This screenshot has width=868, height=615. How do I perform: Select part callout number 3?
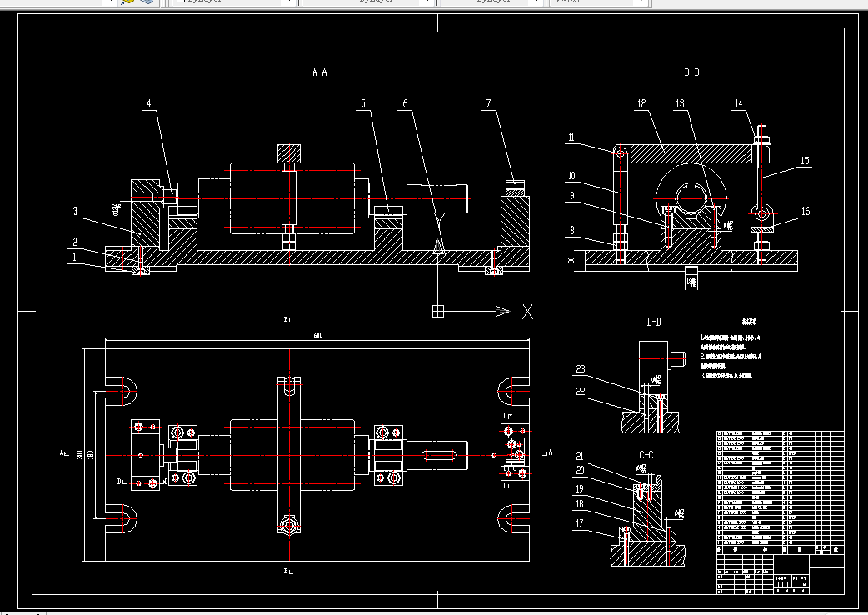click(x=75, y=211)
